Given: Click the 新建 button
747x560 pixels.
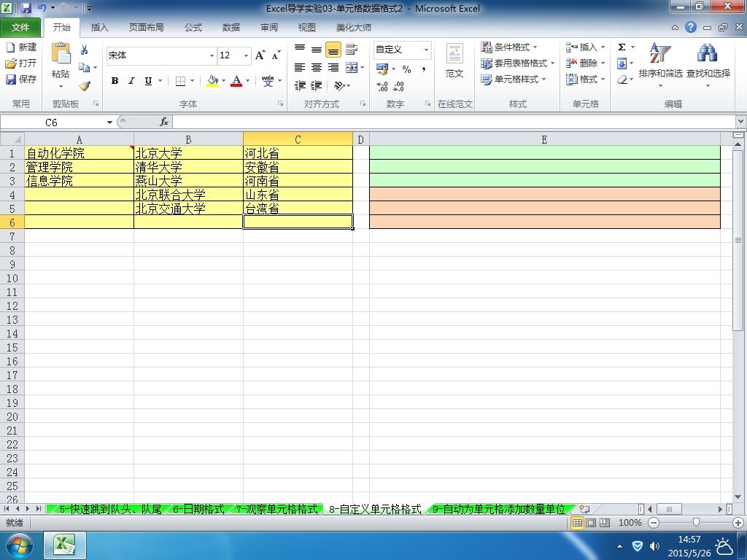Looking at the screenshot, I should click(x=21, y=47).
